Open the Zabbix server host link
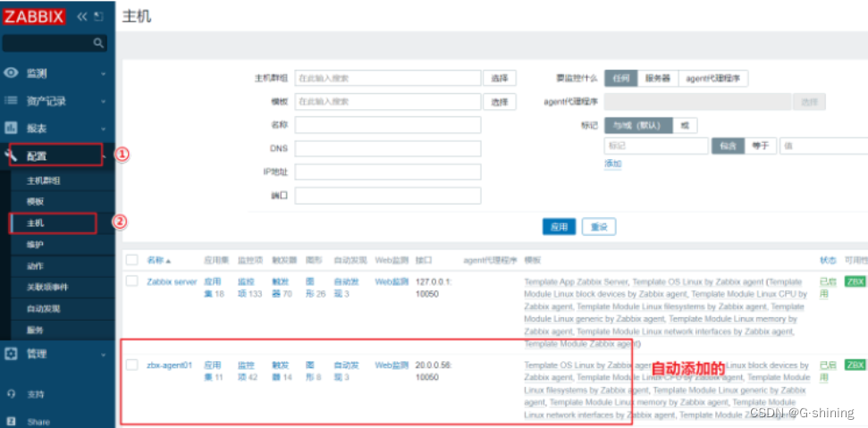Screen dimensions: 868x428 pyautogui.click(x=172, y=281)
